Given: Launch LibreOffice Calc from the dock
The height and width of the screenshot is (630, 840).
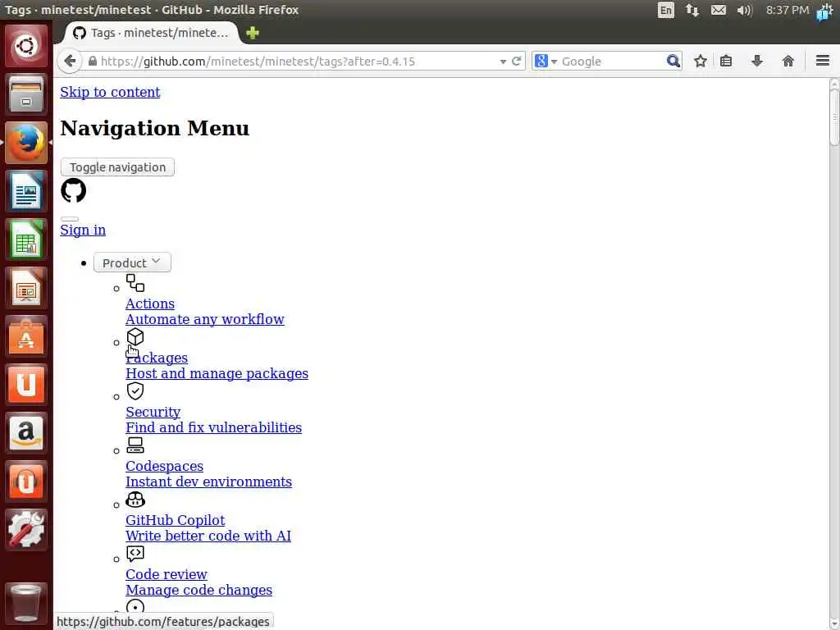Looking at the screenshot, I should [x=25, y=239].
